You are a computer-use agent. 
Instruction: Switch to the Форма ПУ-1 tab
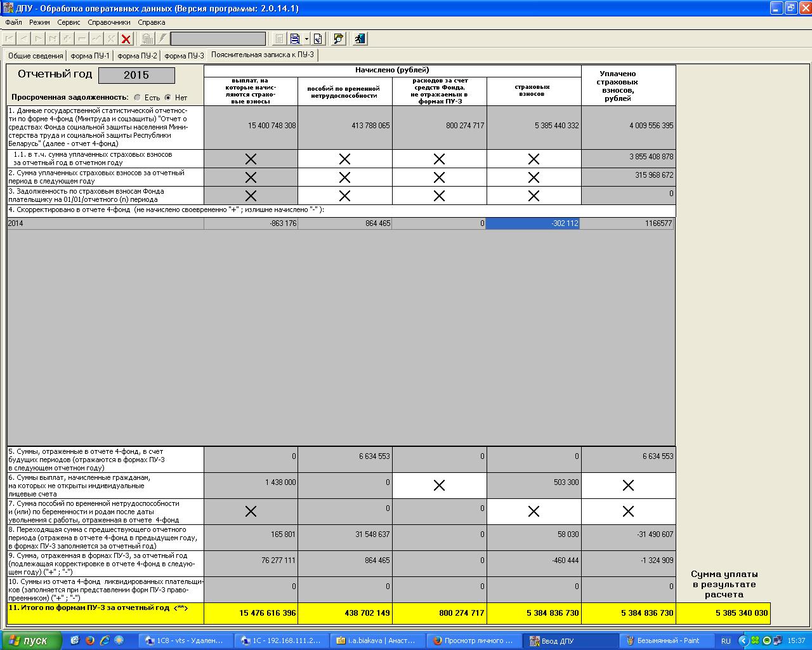90,56
